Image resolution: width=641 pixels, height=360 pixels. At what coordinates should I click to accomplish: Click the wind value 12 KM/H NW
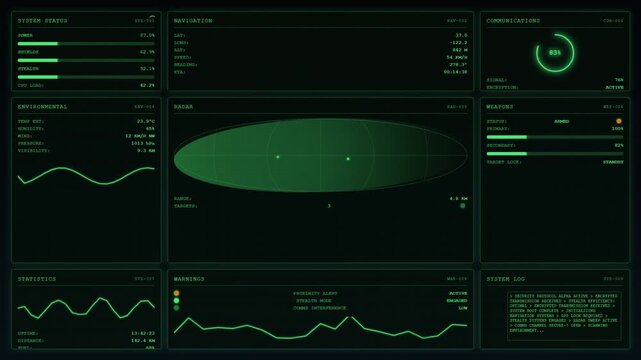140,136
